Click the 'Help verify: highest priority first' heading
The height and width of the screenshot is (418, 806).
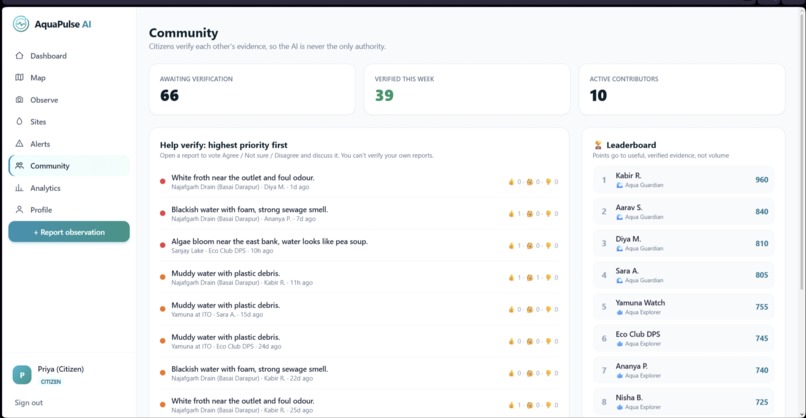(224, 145)
